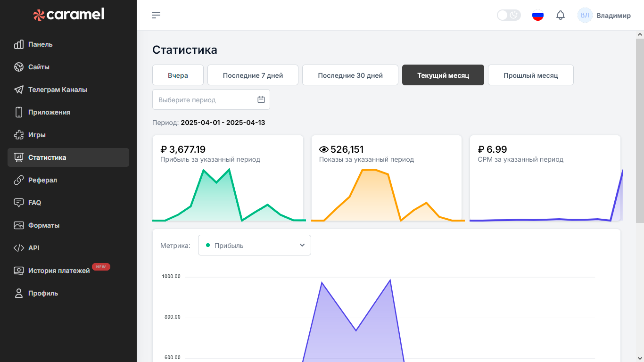Open the API menu label
The width and height of the screenshot is (644, 362).
coord(33,248)
